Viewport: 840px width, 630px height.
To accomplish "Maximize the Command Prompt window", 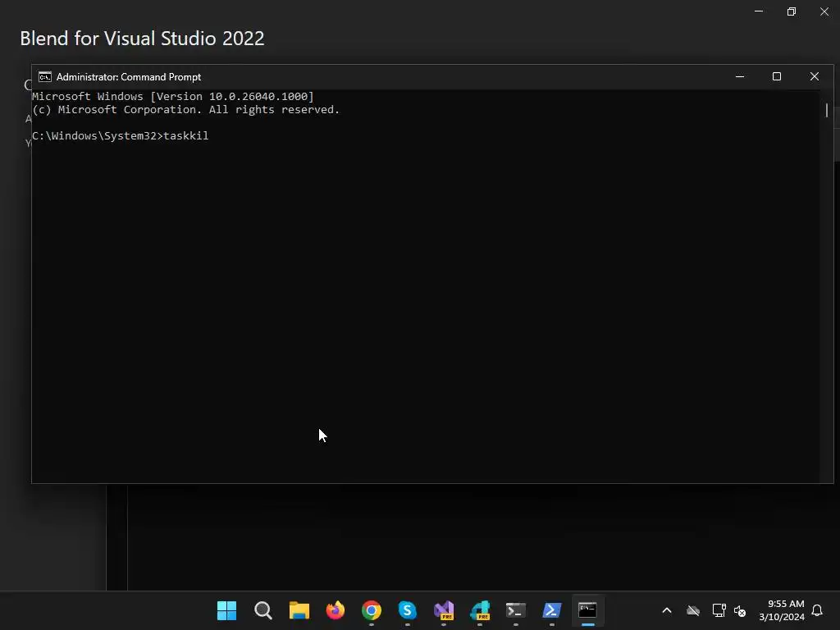I will pos(777,76).
